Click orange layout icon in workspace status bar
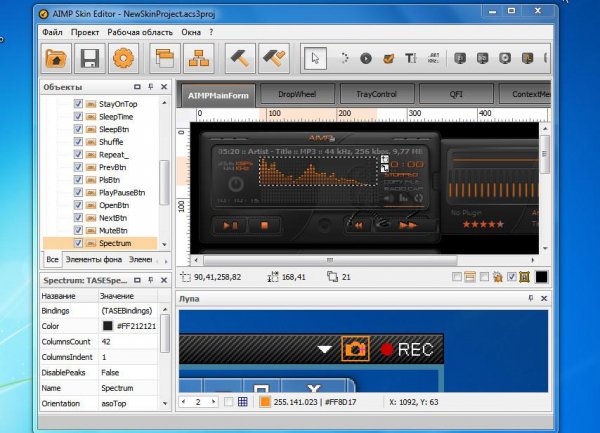Image resolution: width=600 pixels, height=433 pixels. pos(470,277)
